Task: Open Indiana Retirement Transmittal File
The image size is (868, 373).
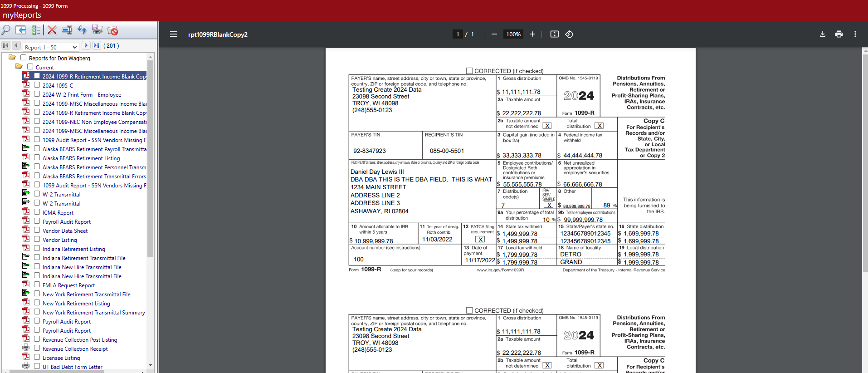Action: [x=84, y=258]
